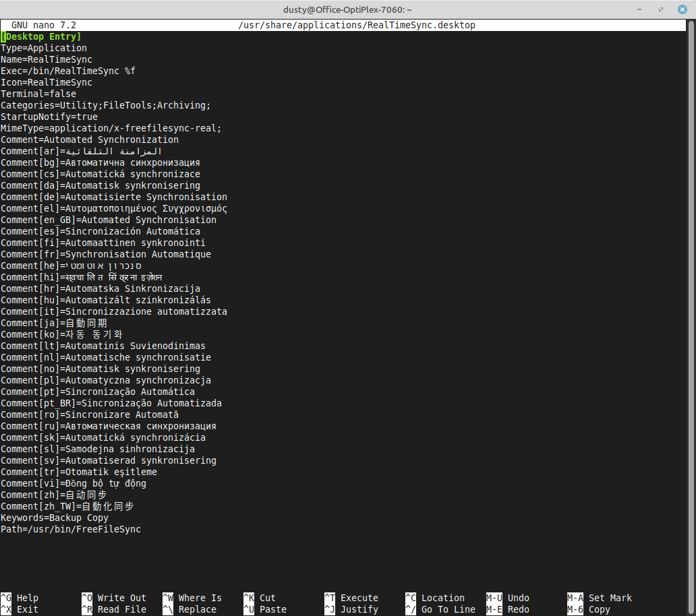The width and height of the screenshot is (696, 616).
Task: Click the Comment[ja] Japanese line
Action: [54, 323]
